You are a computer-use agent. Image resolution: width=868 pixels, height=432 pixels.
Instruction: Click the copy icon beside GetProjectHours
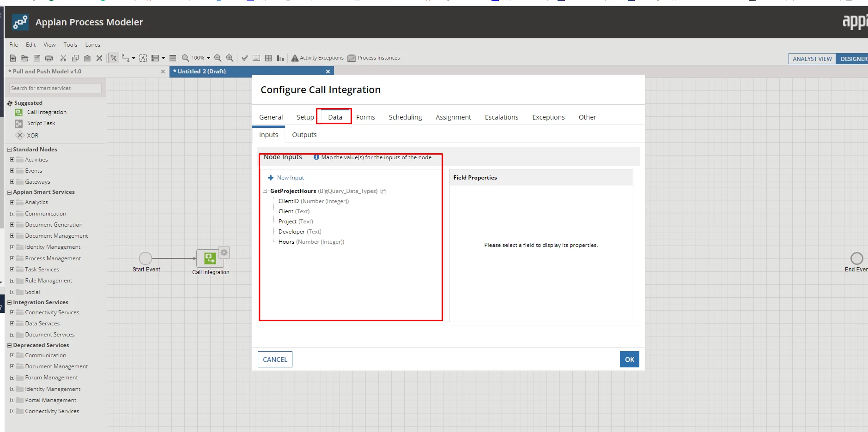pyautogui.click(x=383, y=192)
